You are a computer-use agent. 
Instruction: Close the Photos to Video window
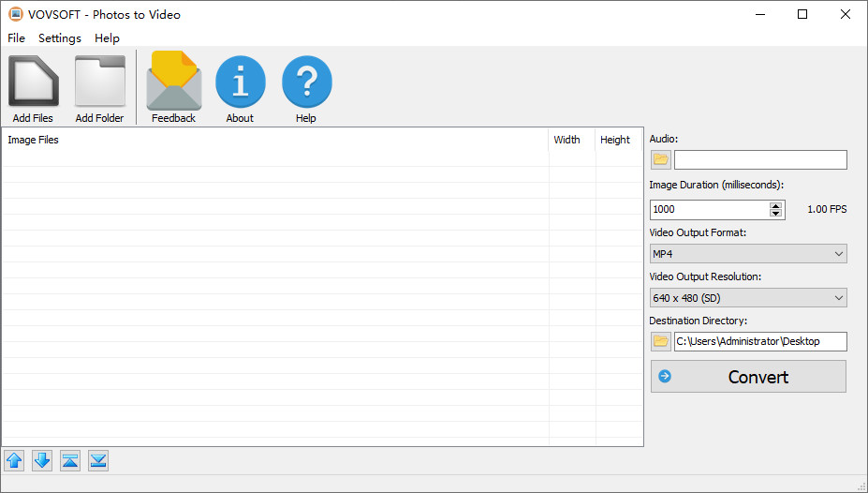click(x=846, y=14)
